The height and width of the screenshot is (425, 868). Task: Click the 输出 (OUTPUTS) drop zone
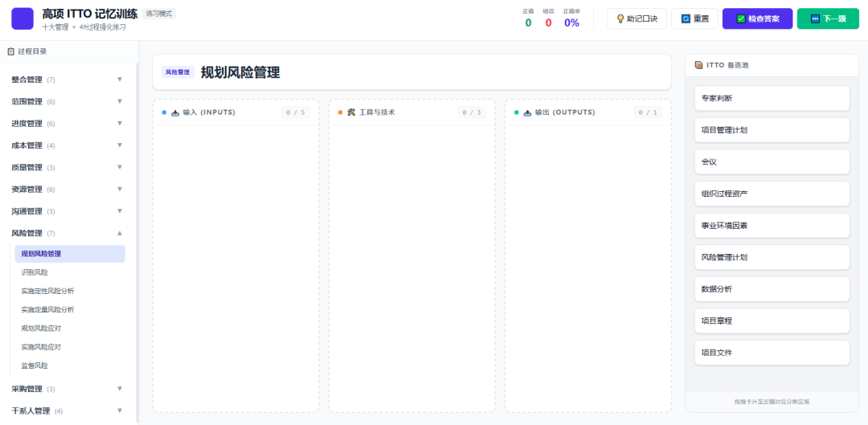(x=588, y=255)
